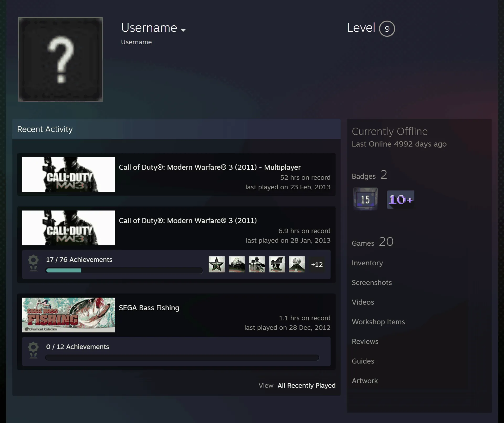Click the handshake achievement icon
Viewport: 504px width, 423px height.
297,264
